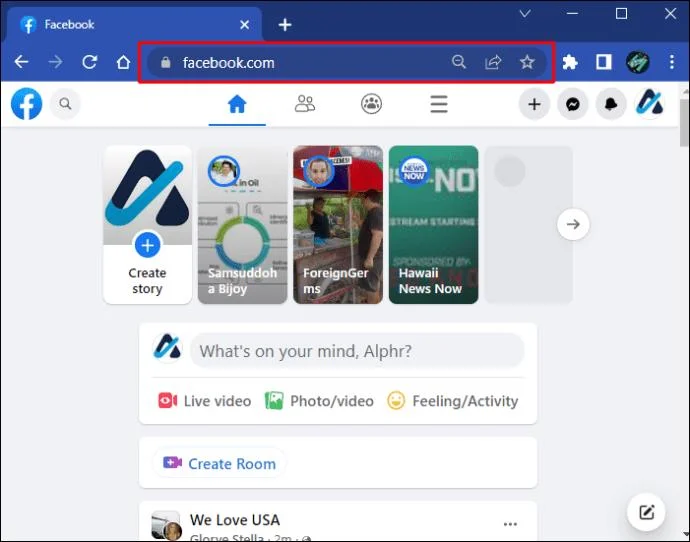Click the Create story card

pos(147,225)
